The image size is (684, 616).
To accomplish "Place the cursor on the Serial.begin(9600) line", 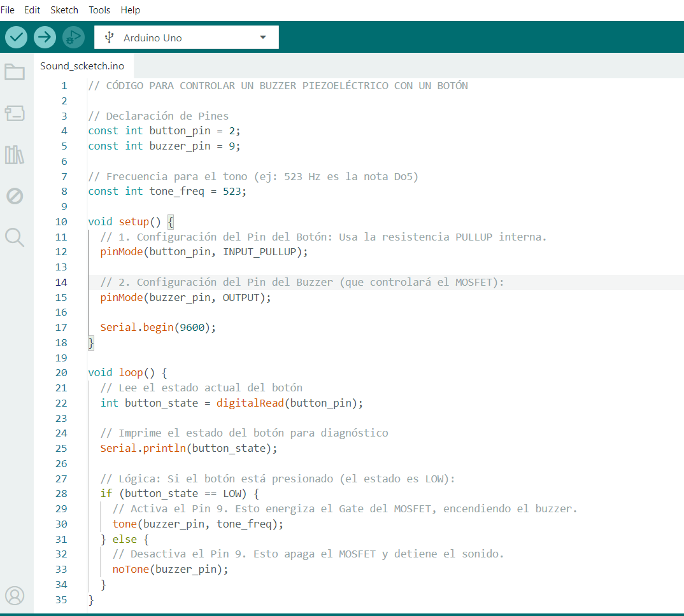I will click(x=158, y=328).
